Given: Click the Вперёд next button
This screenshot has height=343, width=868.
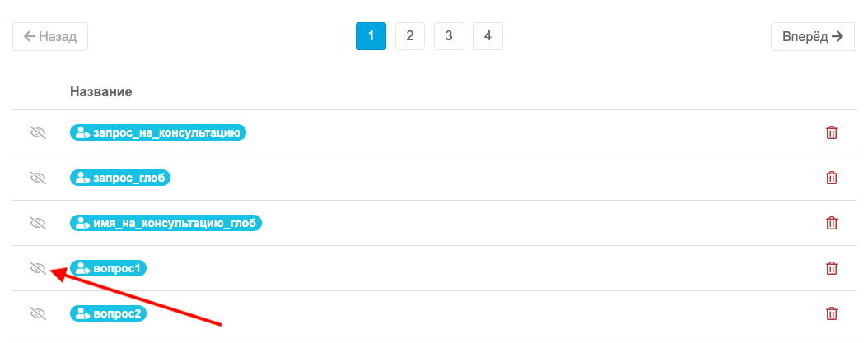Looking at the screenshot, I should pyautogui.click(x=813, y=37).
